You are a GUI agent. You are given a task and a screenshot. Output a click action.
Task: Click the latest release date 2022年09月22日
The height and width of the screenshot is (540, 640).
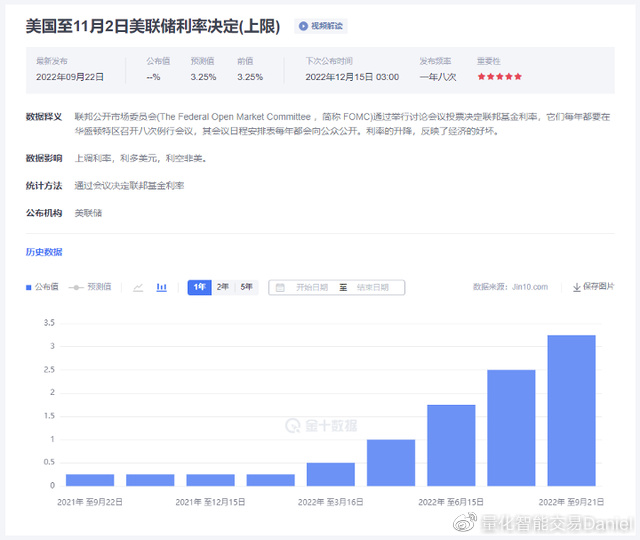coord(70,77)
